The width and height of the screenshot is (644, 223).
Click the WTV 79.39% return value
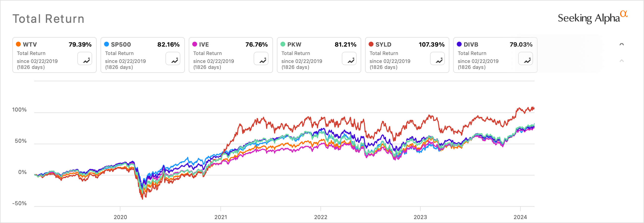(x=80, y=45)
